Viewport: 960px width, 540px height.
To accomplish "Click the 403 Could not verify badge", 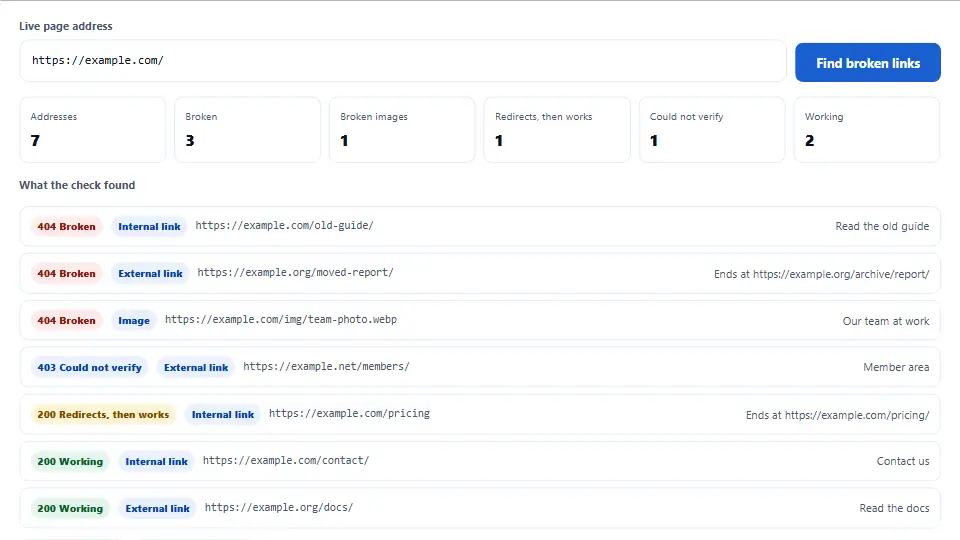I will (x=89, y=367).
